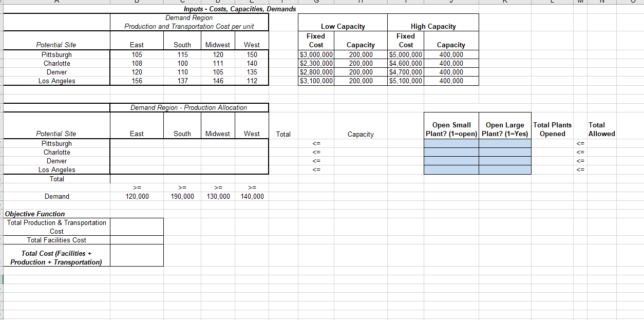Click the Open Large Plant cell for Pittsburgh
644x320 pixels.
point(505,143)
